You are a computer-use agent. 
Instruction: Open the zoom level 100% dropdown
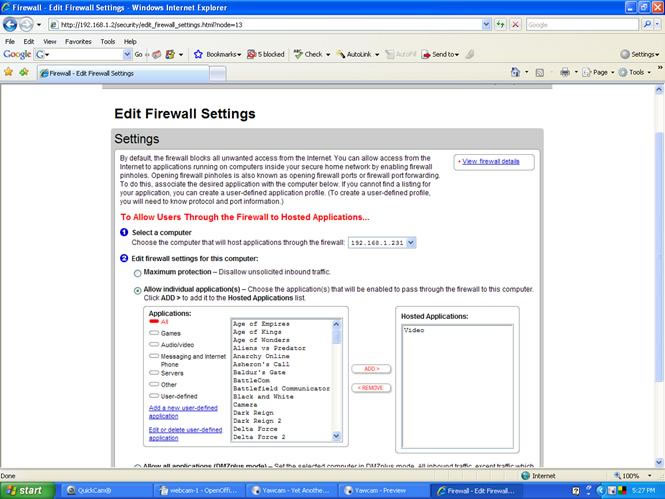(649, 476)
